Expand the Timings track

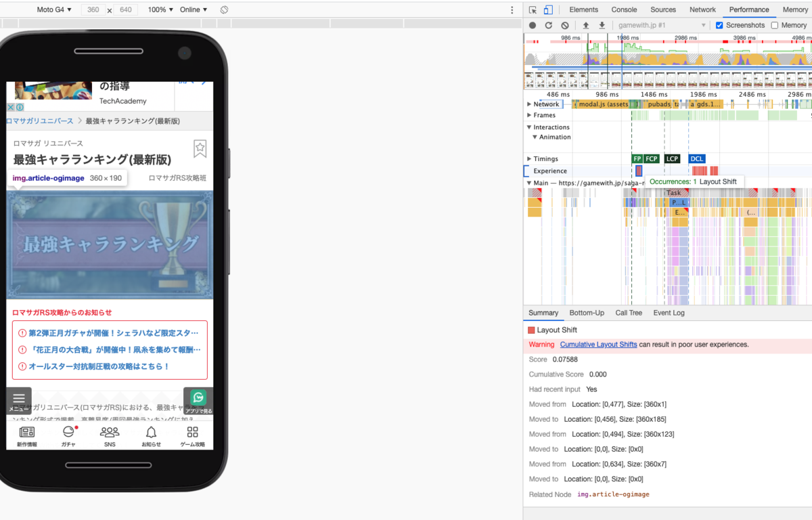click(529, 158)
